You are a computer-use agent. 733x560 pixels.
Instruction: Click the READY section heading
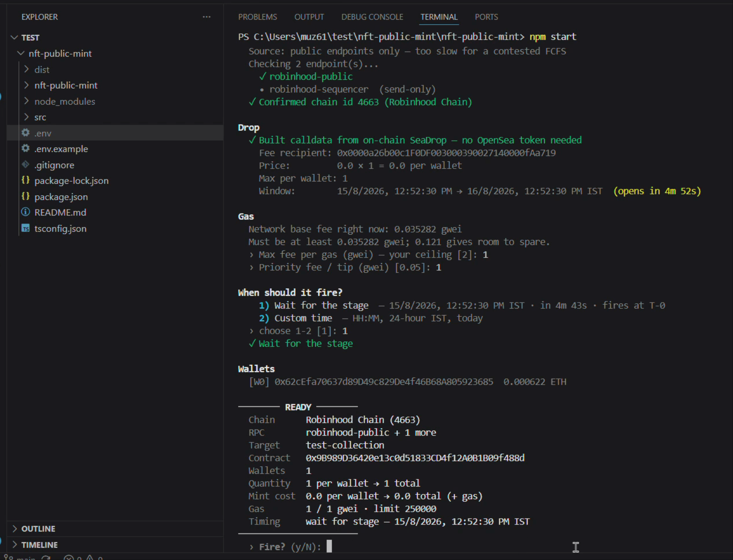tap(298, 407)
